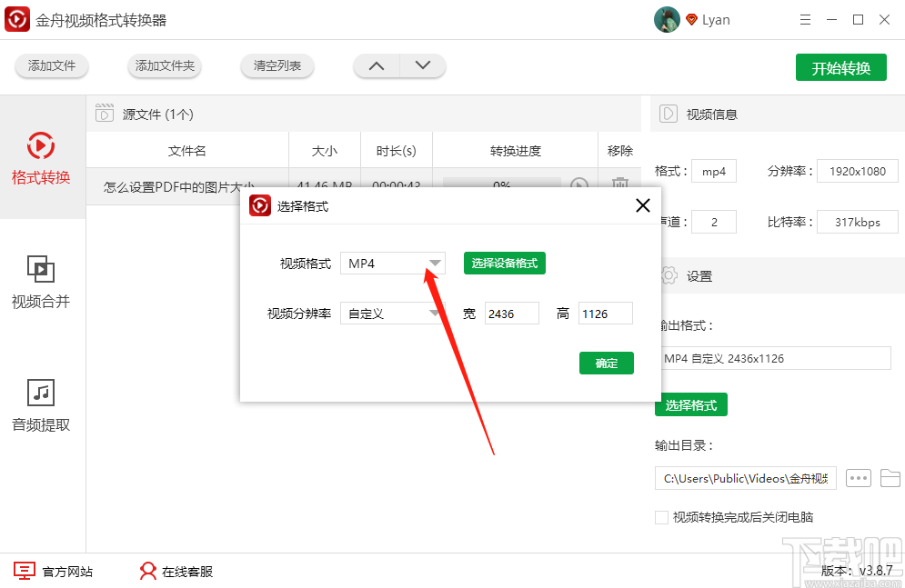The height and width of the screenshot is (588, 905).
Task: Enable shutdown computer after conversion
Action: point(661,516)
